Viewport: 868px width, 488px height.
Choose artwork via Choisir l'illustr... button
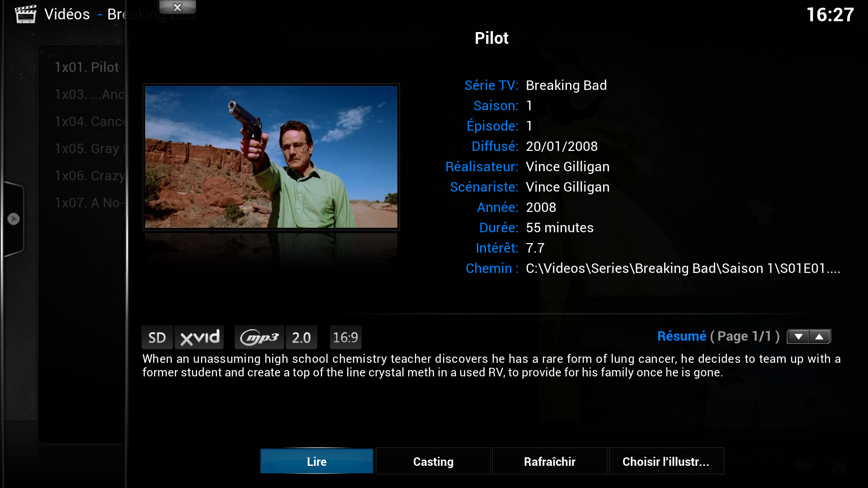666,461
